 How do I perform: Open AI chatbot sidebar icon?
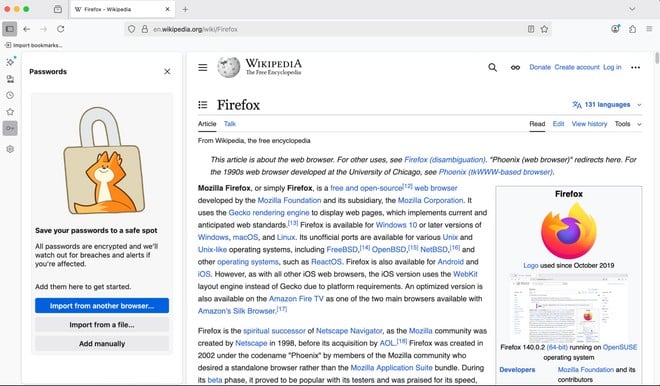[10, 62]
